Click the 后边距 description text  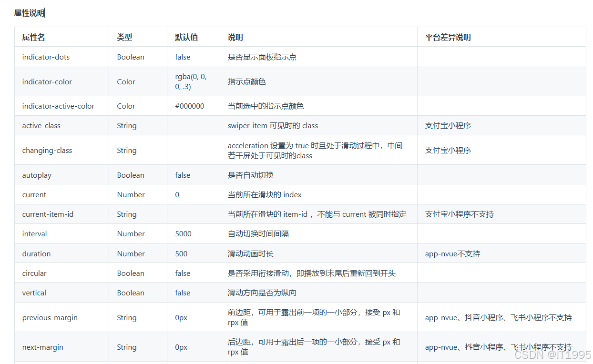314,347
